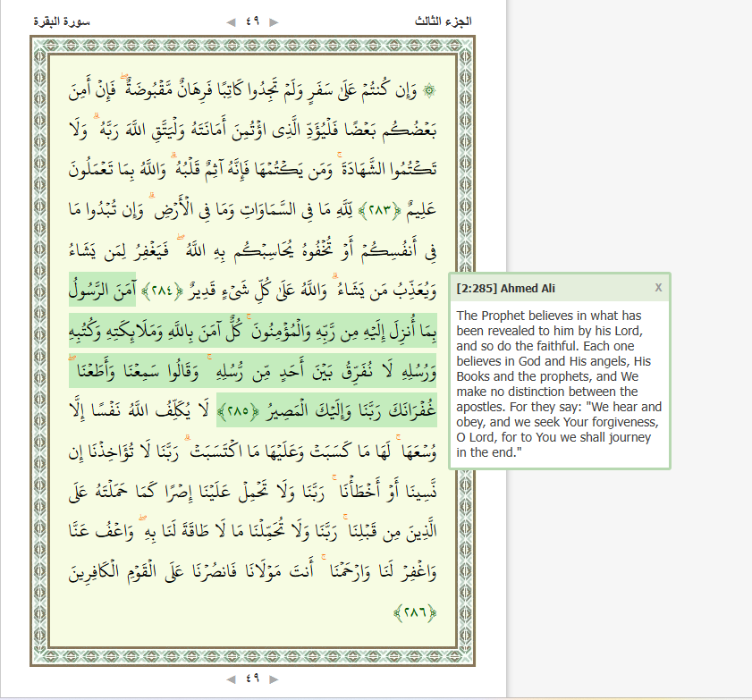The image size is (752, 700).
Task: Click the translation text "The Prophet believes"
Action: [x=508, y=316]
